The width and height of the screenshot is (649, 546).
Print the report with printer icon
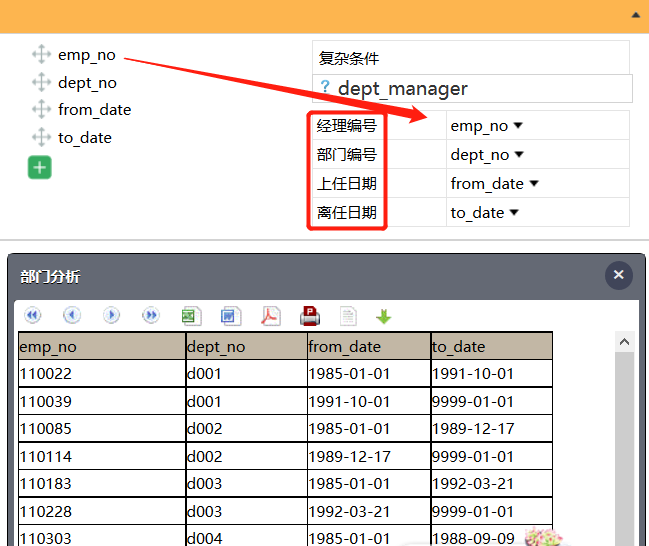click(x=310, y=316)
